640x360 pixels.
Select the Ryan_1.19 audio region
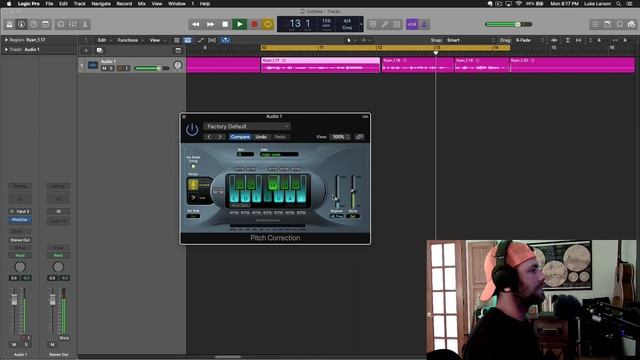pyautogui.click(x=482, y=65)
